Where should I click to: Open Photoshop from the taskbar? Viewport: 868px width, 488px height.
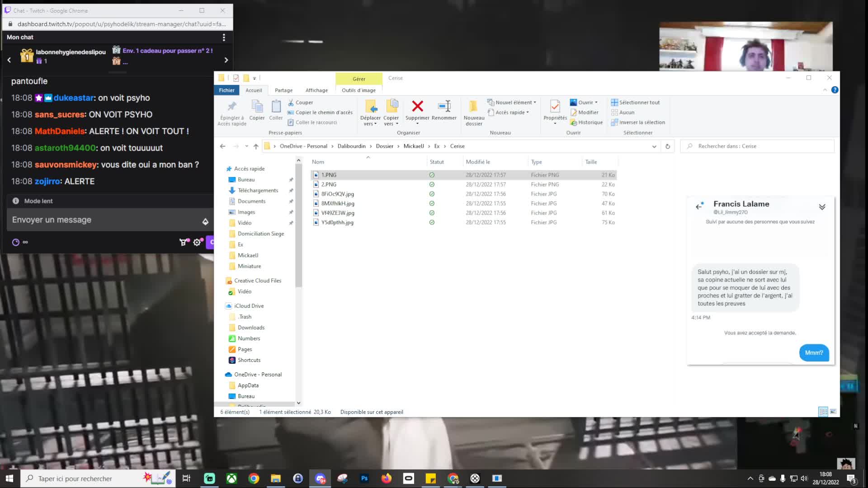coord(364,478)
